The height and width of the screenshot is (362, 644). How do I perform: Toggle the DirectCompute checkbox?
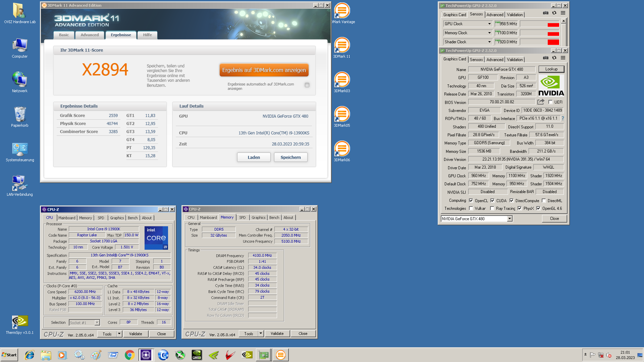(x=512, y=200)
